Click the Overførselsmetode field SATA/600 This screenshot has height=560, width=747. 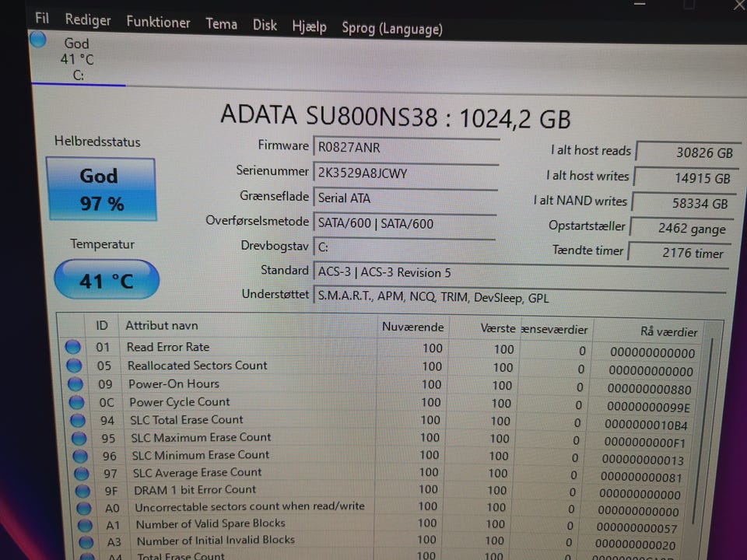coord(405,223)
